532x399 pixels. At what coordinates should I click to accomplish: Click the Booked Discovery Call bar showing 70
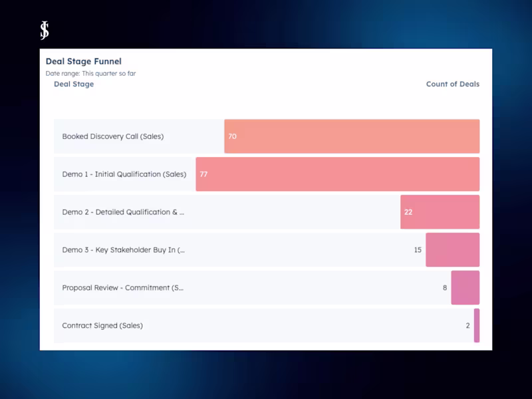(352, 136)
